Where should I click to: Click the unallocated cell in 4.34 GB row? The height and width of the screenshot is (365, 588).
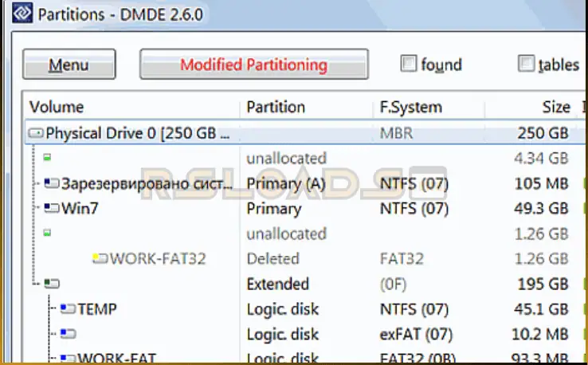287,159
